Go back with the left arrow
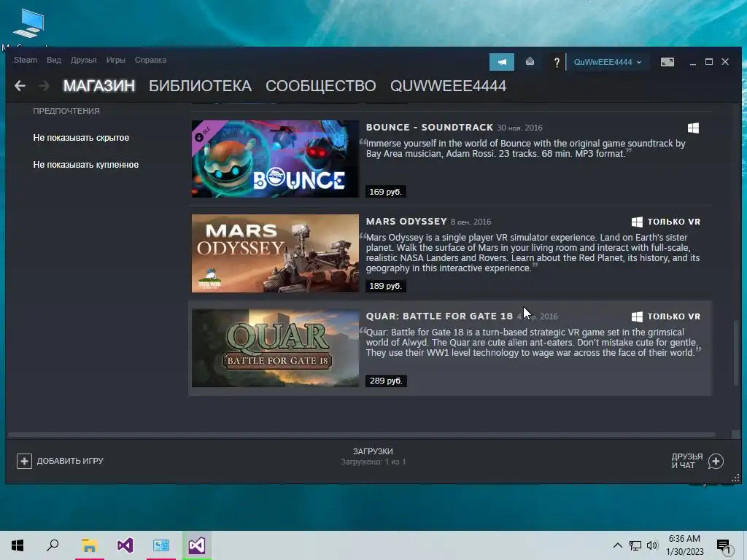The width and height of the screenshot is (747, 560). tap(20, 86)
